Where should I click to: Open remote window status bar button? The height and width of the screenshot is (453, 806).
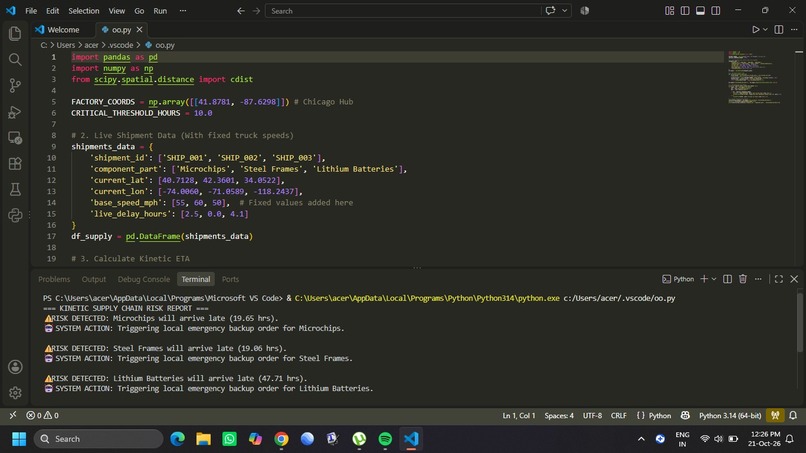click(x=13, y=415)
